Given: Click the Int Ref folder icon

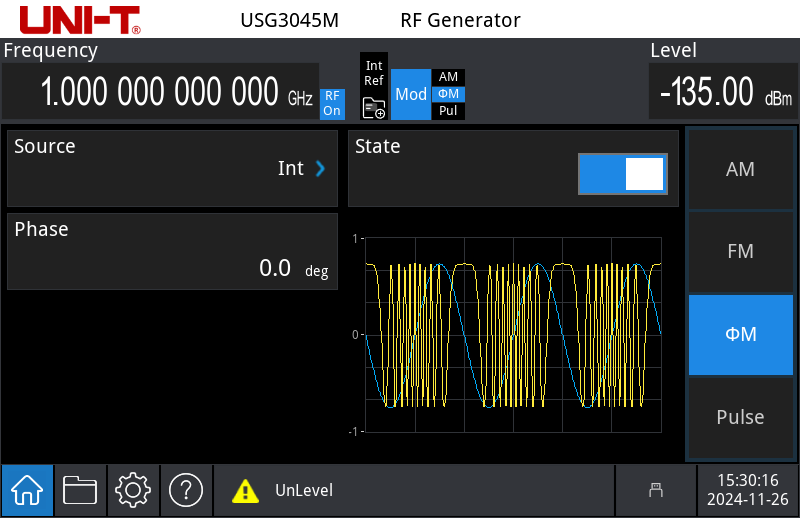Looking at the screenshot, I should click(x=374, y=107).
